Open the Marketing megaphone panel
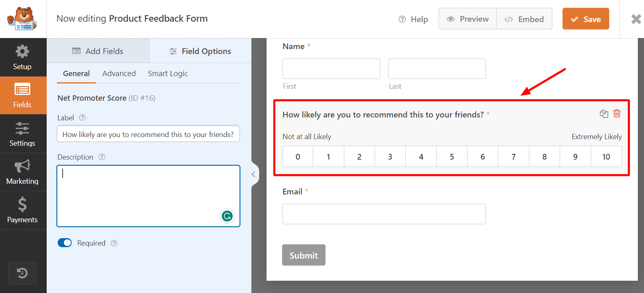 23,172
